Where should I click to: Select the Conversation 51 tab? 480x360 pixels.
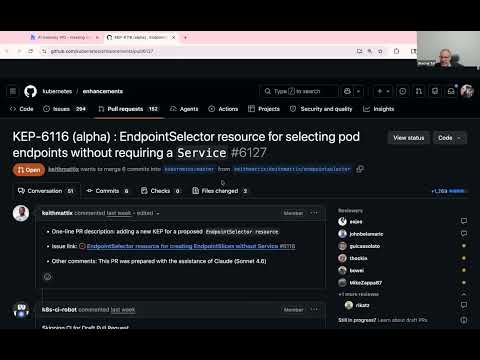[x=46, y=191]
